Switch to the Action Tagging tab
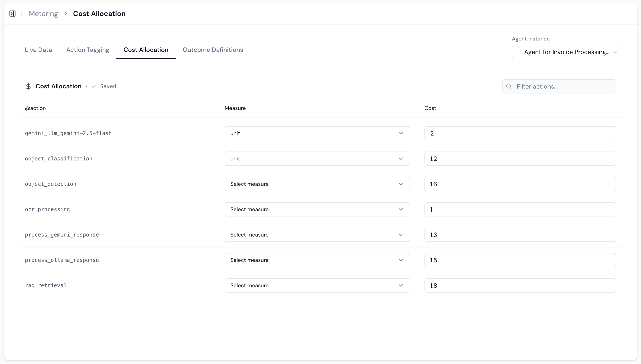 [x=87, y=50]
